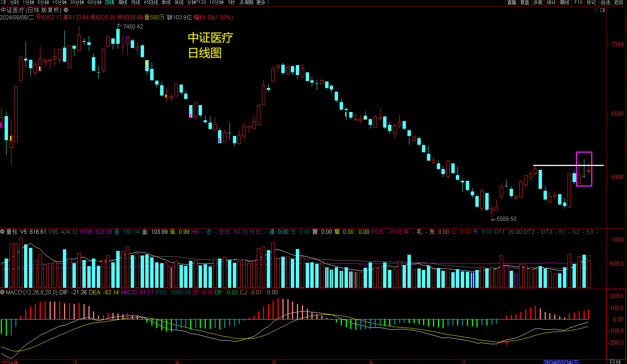Select the 5秒 period tab
Screen dimensions: 627x364
pyautogui.click(x=232, y=2)
